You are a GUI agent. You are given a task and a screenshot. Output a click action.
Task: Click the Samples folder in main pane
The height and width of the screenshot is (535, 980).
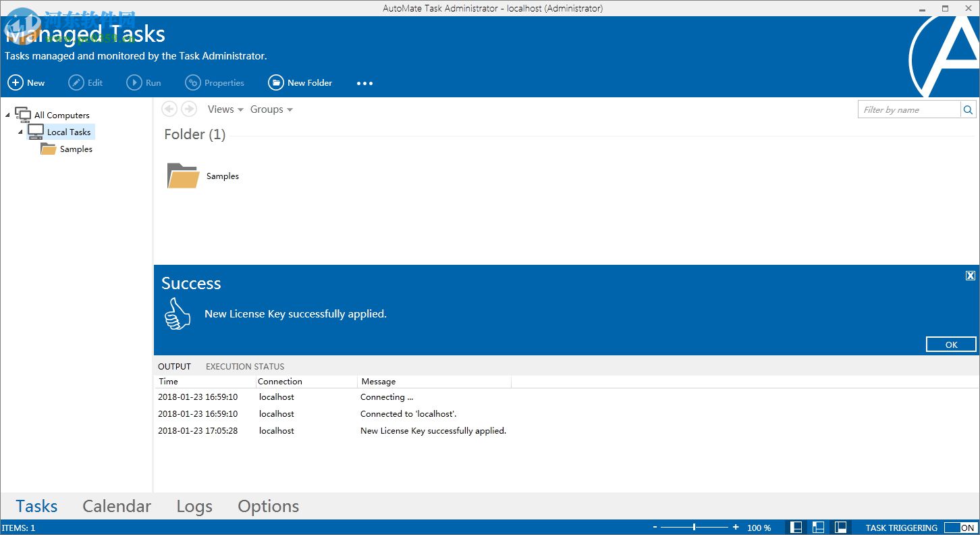[x=203, y=176]
